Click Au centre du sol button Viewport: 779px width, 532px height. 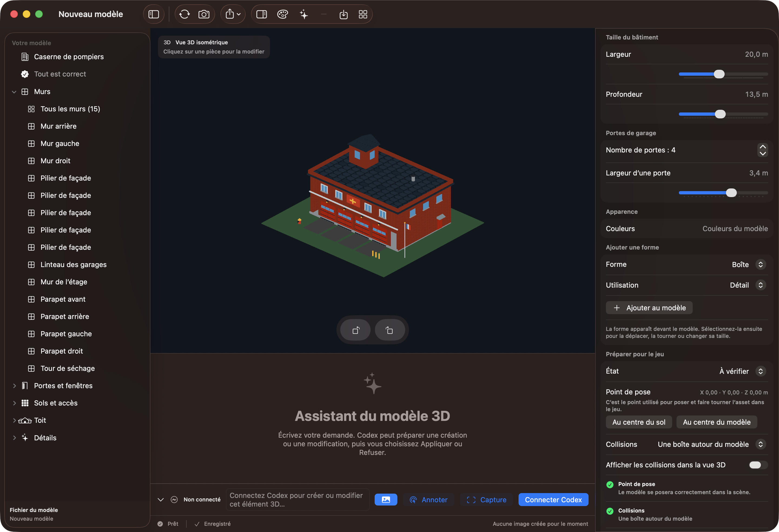point(639,422)
